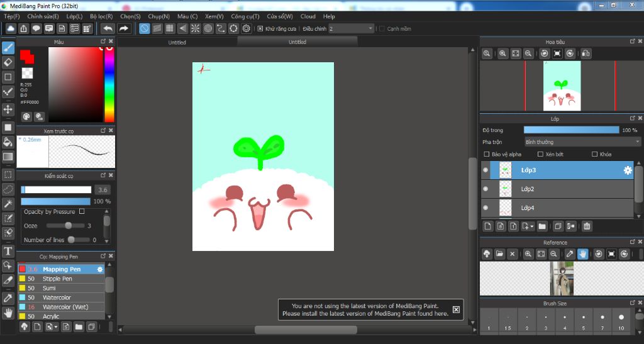Click the Redo arrow

124,28
